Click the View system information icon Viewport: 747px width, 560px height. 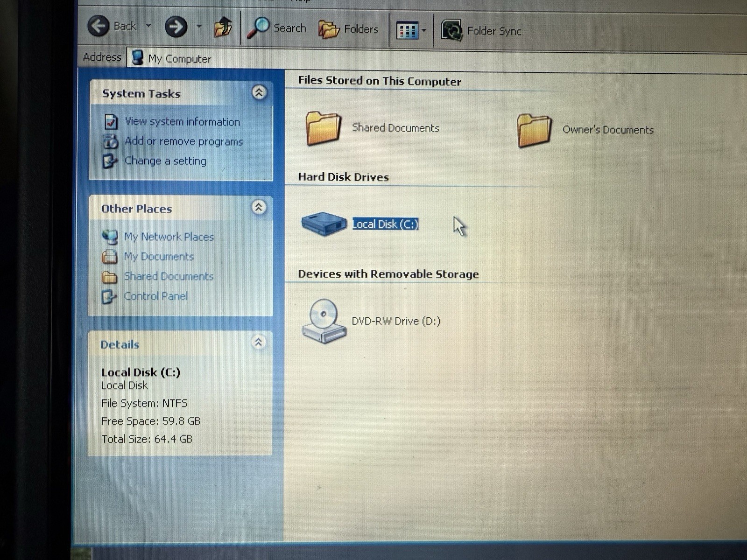[x=111, y=122]
